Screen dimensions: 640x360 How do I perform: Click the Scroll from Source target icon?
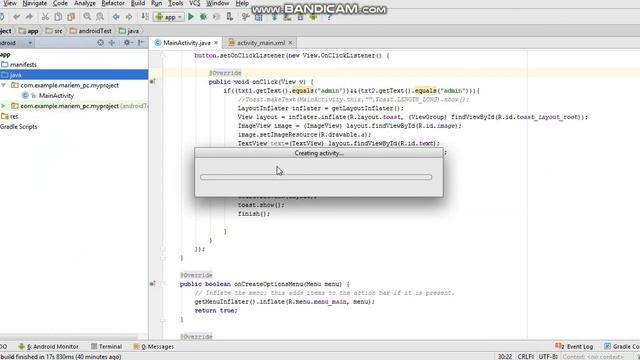click(x=100, y=42)
